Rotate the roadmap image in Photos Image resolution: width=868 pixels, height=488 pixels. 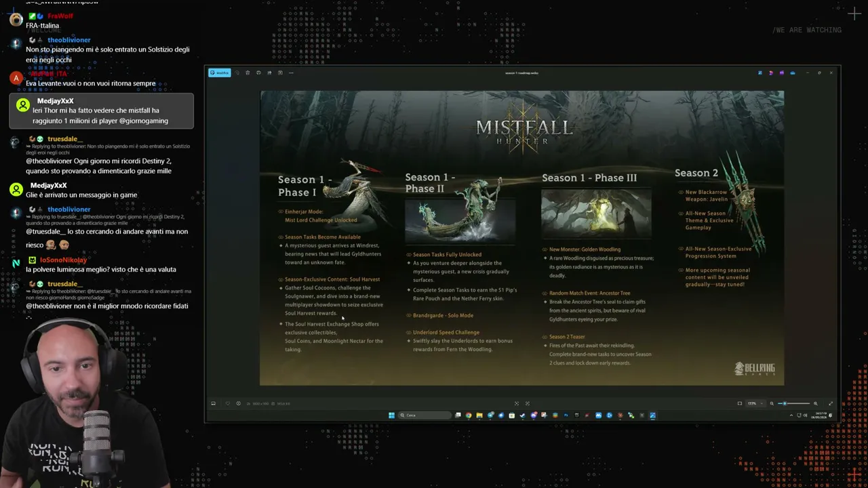pyautogui.click(x=237, y=73)
